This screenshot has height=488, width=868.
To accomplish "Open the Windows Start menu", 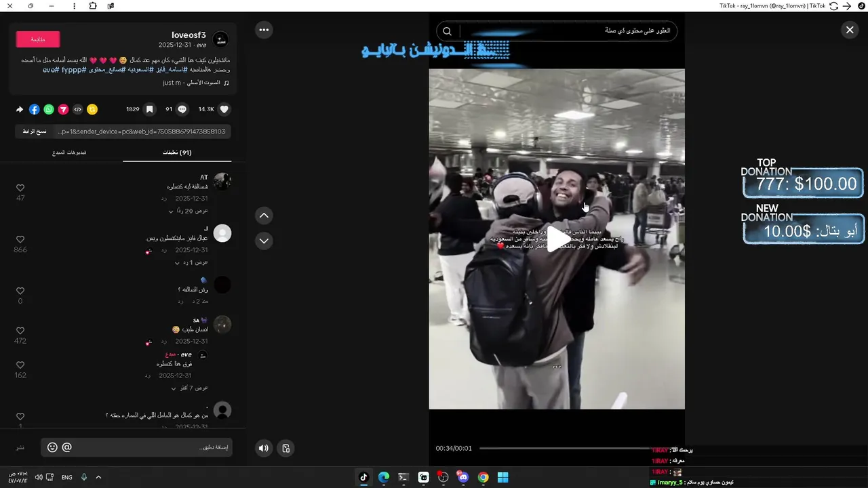I will coord(502,477).
